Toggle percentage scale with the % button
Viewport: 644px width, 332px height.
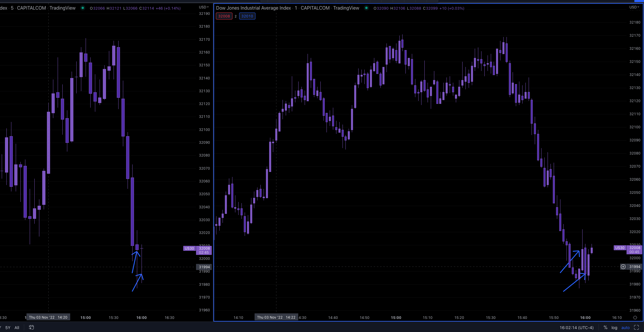click(x=606, y=327)
